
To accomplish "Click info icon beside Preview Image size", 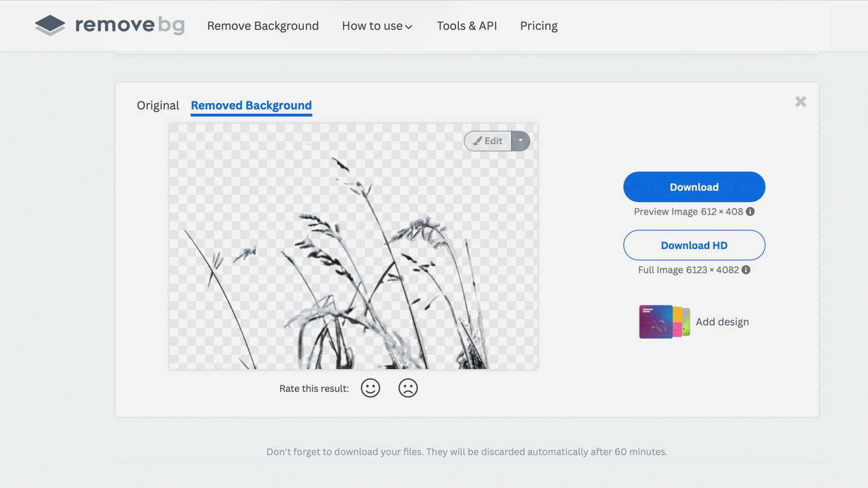I will click(750, 212).
